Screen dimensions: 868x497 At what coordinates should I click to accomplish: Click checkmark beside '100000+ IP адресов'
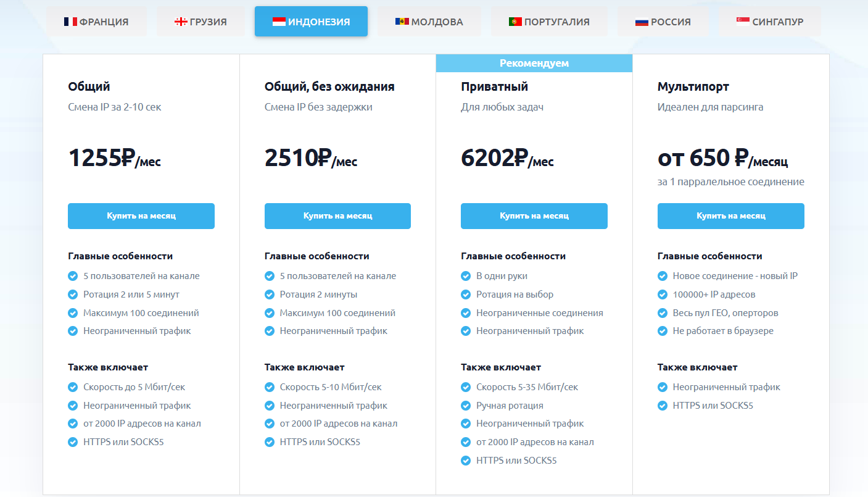(x=663, y=294)
